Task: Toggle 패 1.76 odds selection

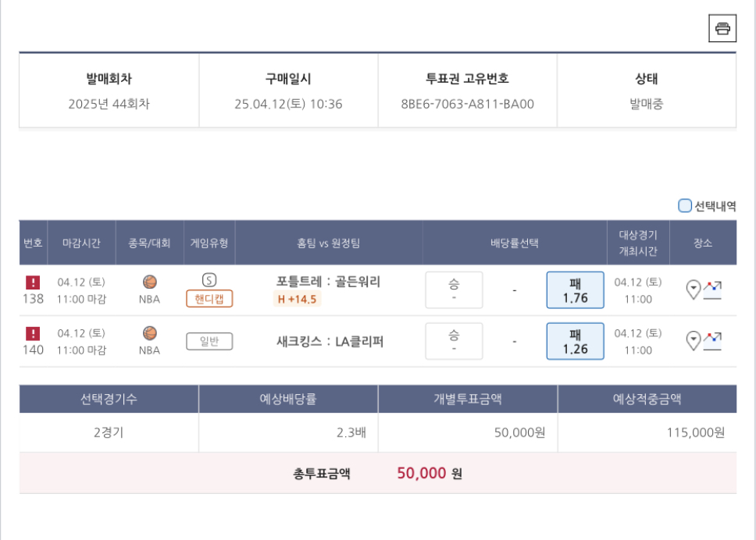Action: [x=575, y=290]
